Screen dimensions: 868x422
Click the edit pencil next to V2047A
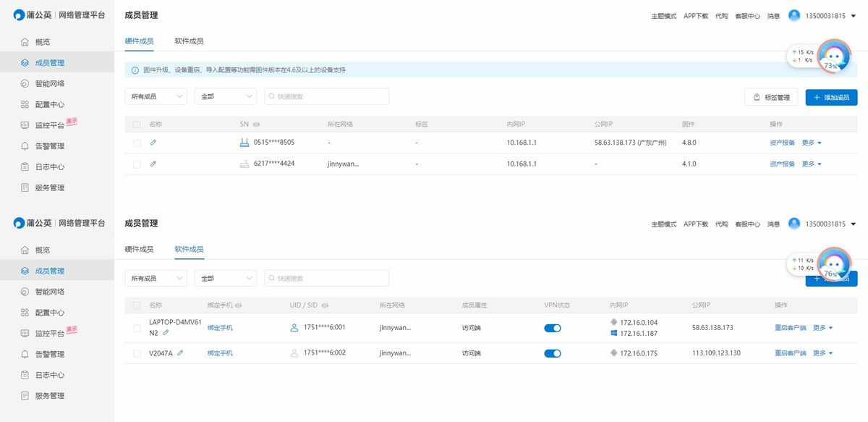click(180, 353)
